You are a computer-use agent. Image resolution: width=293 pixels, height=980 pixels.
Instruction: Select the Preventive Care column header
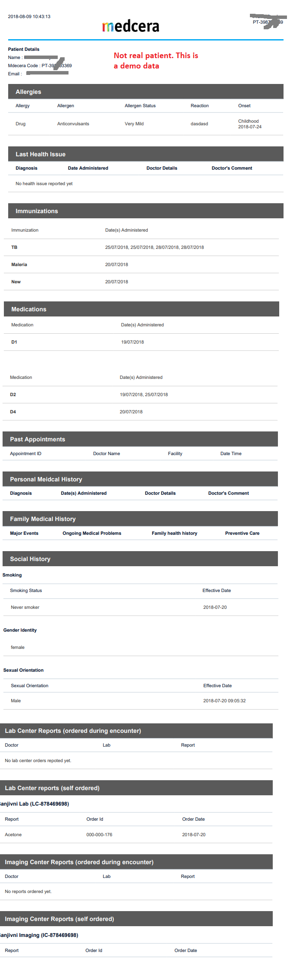coord(242,533)
